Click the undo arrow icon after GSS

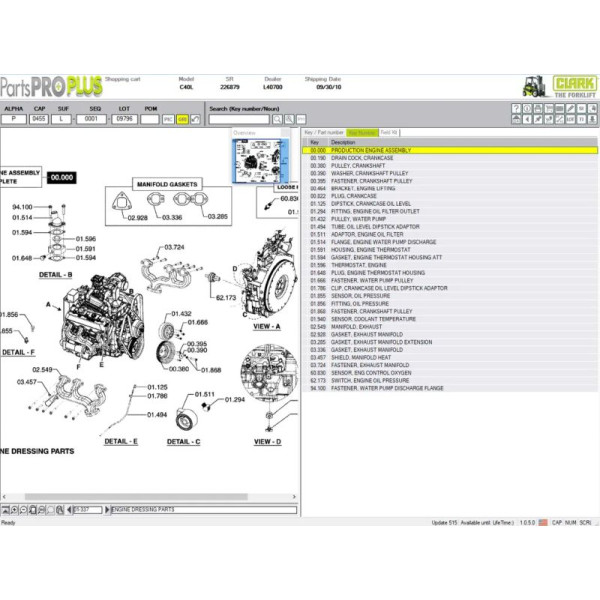(x=195, y=119)
